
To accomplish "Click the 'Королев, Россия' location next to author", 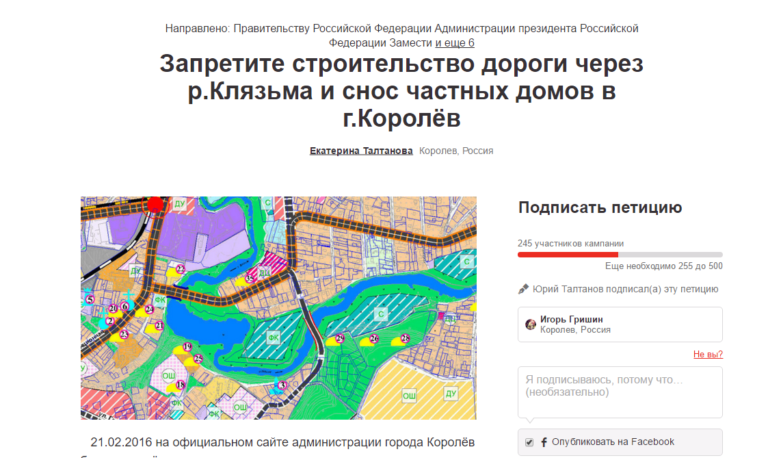I will 456,151.
